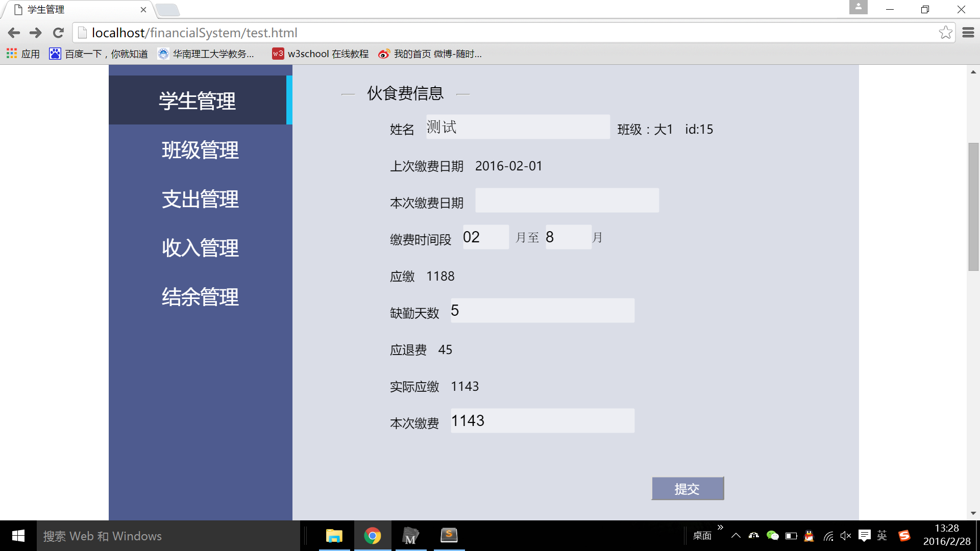Viewport: 980px width, 551px height.
Task: Bookmark this page with the star icon
Action: (945, 33)
